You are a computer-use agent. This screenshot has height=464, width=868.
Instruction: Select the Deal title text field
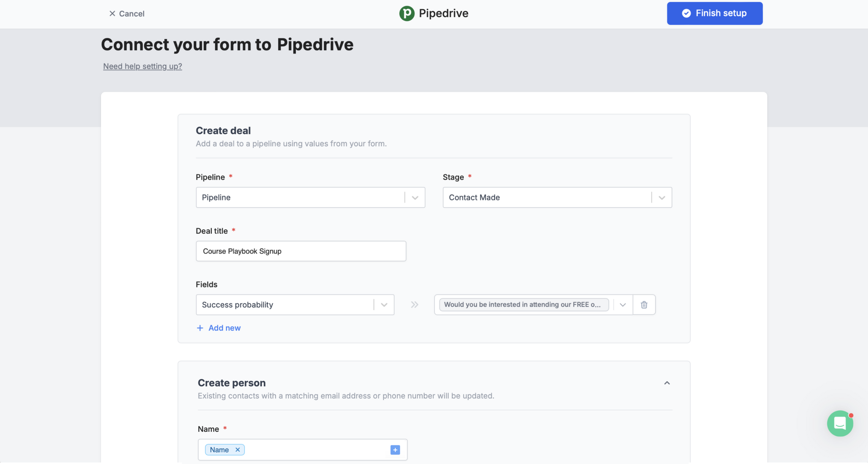pos(301,251)
